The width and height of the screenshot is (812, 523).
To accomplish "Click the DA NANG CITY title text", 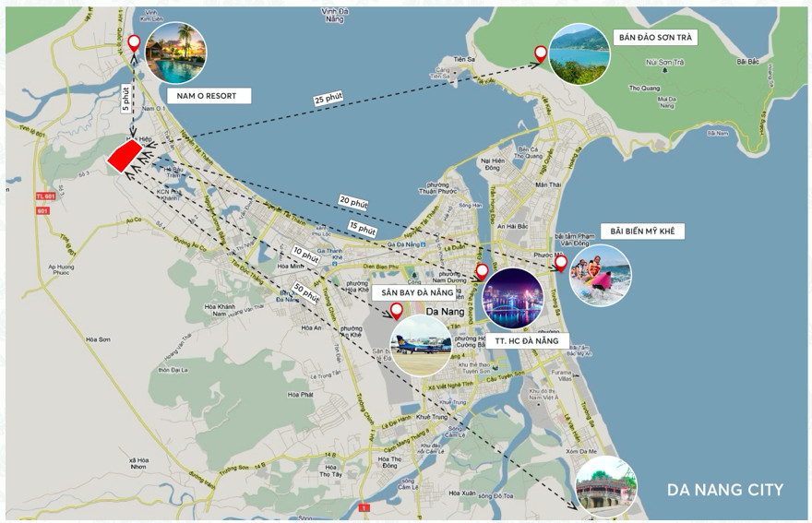I will coord(724,490).
